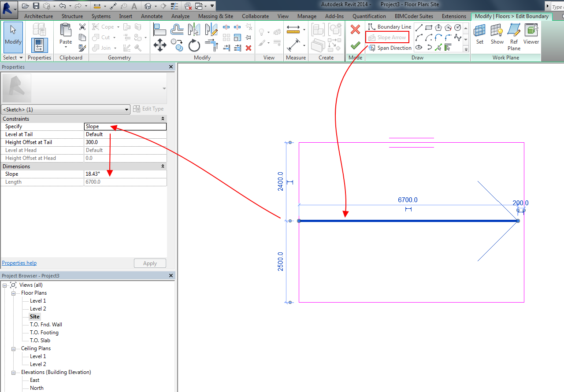
Task: Open the work plane Viewer
Action: click(531, 34)
